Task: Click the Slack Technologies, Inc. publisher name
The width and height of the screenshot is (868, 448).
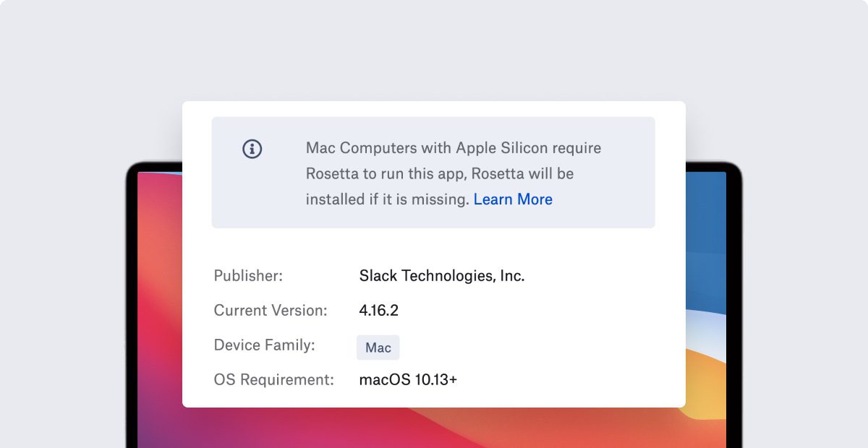Action: [441, 275]
